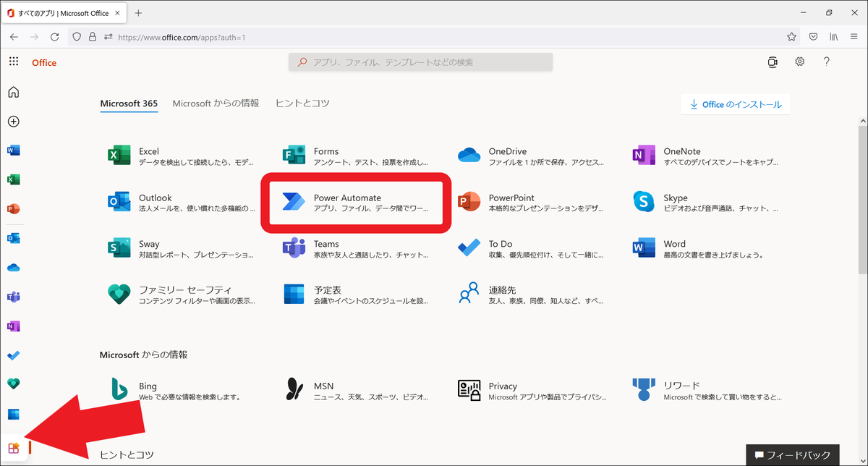Image resolution: width=868 pixels, height=466 pixels.
Task: Create new content with the plus sidebar icon
Action: pos(13,122)
